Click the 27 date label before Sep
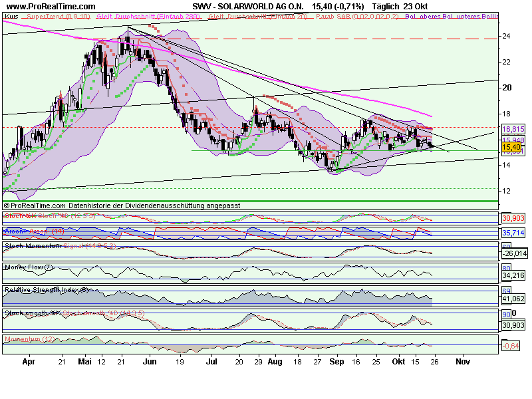The height and width of the screenshot is (399, 532). (x=317, y=362)
